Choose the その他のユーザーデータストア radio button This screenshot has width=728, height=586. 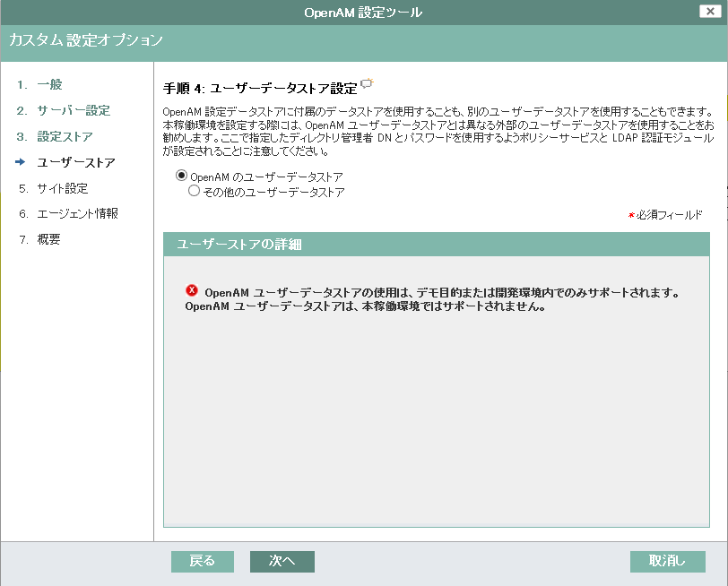pyautogui.click(x=194, y=192)
